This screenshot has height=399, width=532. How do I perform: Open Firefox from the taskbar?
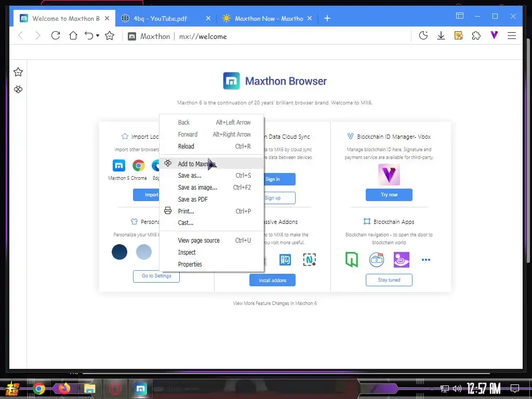[64, 389]
